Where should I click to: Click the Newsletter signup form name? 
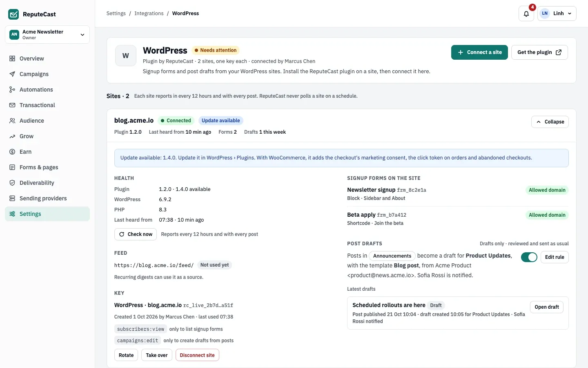(371, 190)
